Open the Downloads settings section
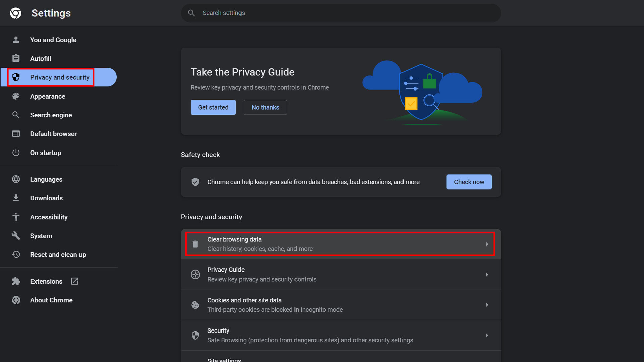This screenshot has width=644, height=362. point(46,198)
